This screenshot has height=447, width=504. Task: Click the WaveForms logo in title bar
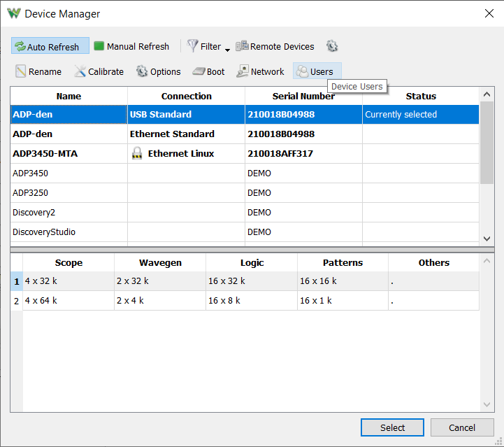click(x=14, y=13)
